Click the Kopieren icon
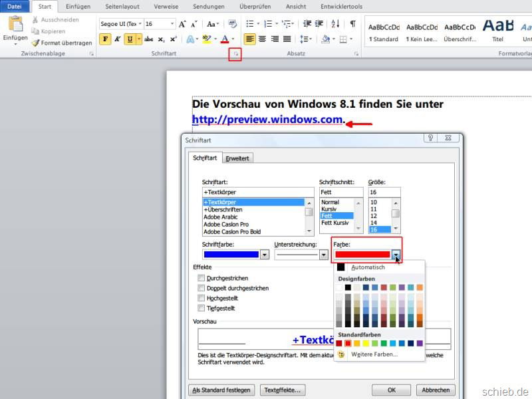 35,31
